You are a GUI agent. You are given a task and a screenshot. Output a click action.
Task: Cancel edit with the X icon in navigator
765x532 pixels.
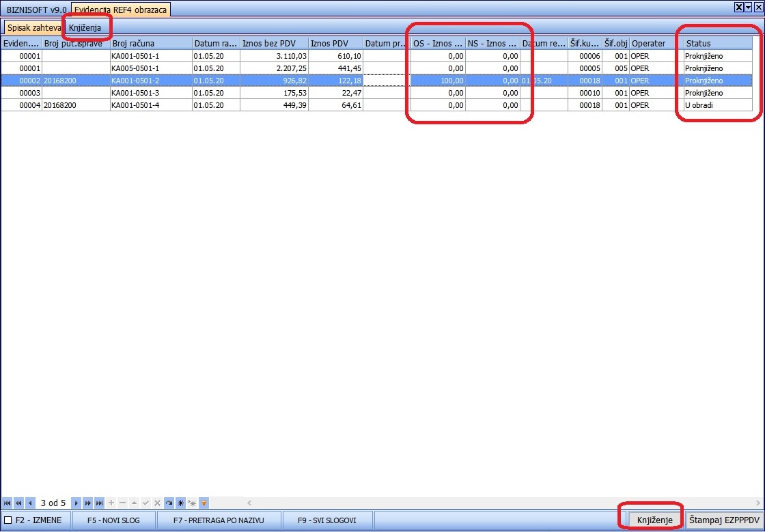pos(157,503)
